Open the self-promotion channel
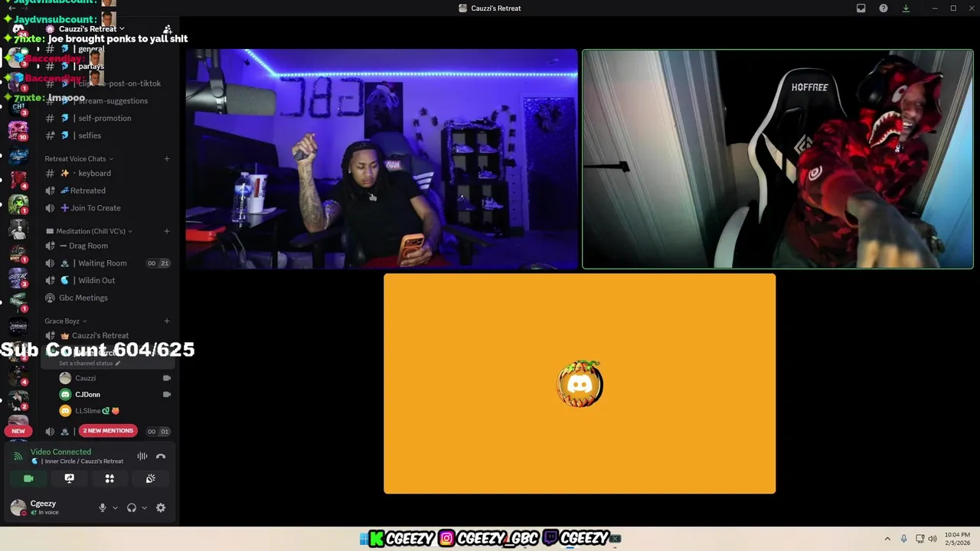Screen dimensions: 980x551 tap(107, 118)
